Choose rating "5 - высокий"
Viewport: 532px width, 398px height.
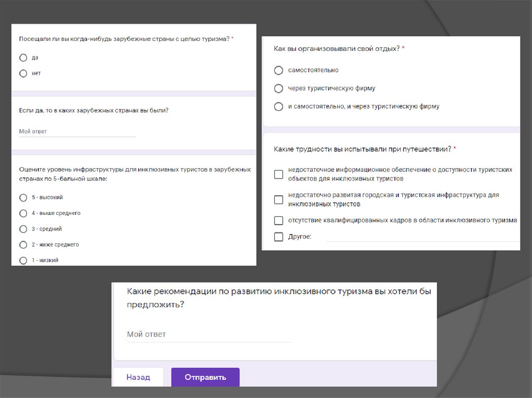coord(23,198)
